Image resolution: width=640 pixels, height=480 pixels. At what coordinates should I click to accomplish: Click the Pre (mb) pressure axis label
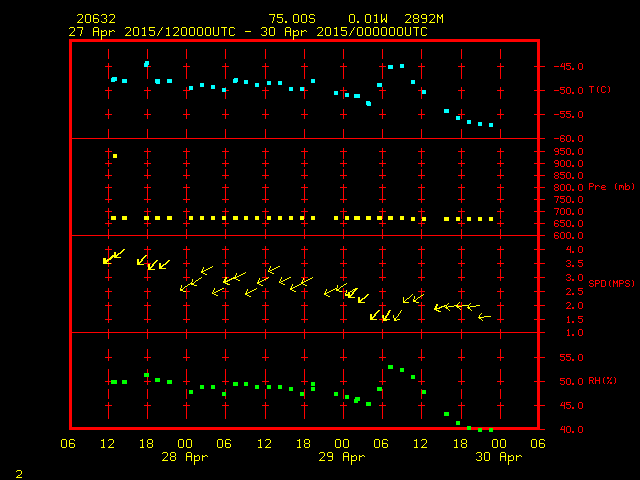[x=611, y=187]
